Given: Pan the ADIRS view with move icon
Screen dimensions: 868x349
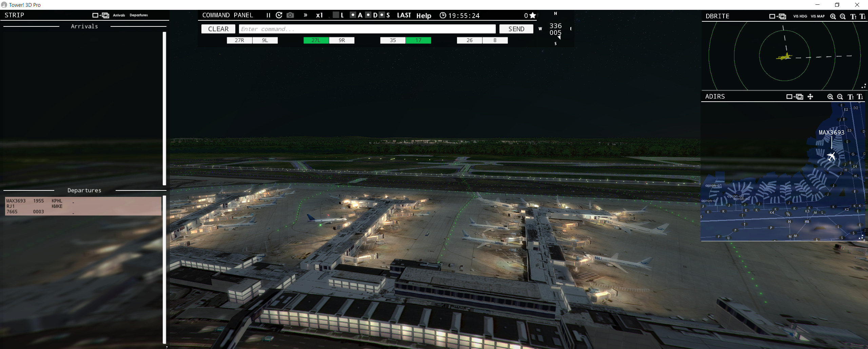Looking at the screenshot, I should click(811, 97).
